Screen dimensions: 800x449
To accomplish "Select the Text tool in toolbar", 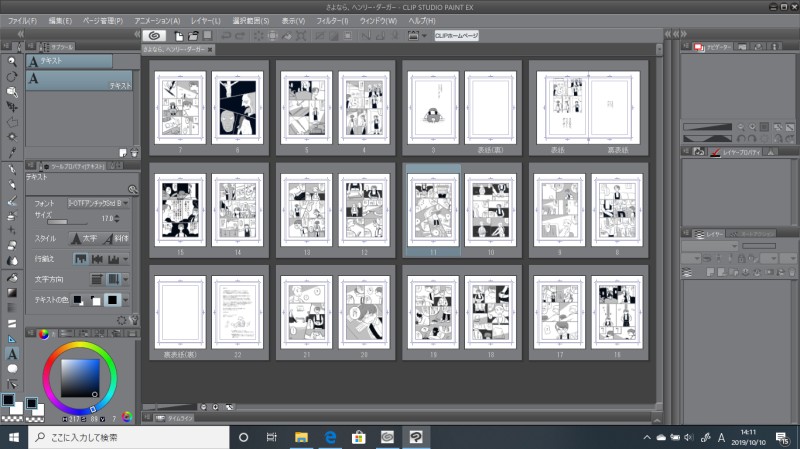I will [x=12, y=354].
